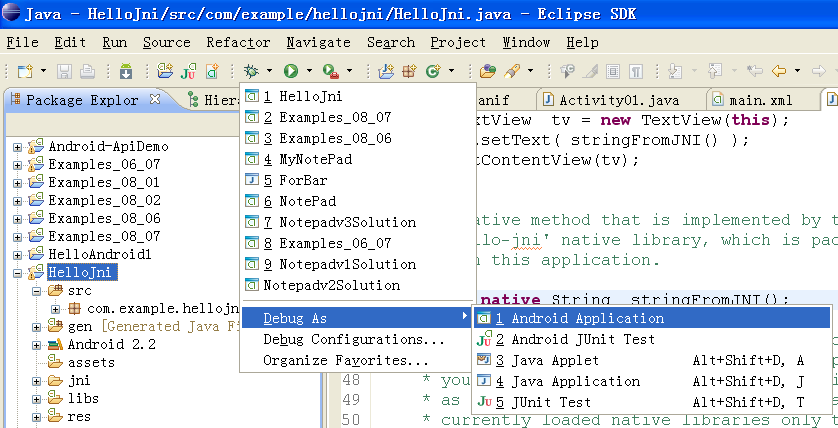Choose 1 Android Application in submenu
Image resolution: width=838 pixels, height=428 pixels.
[x=652, y=318]
